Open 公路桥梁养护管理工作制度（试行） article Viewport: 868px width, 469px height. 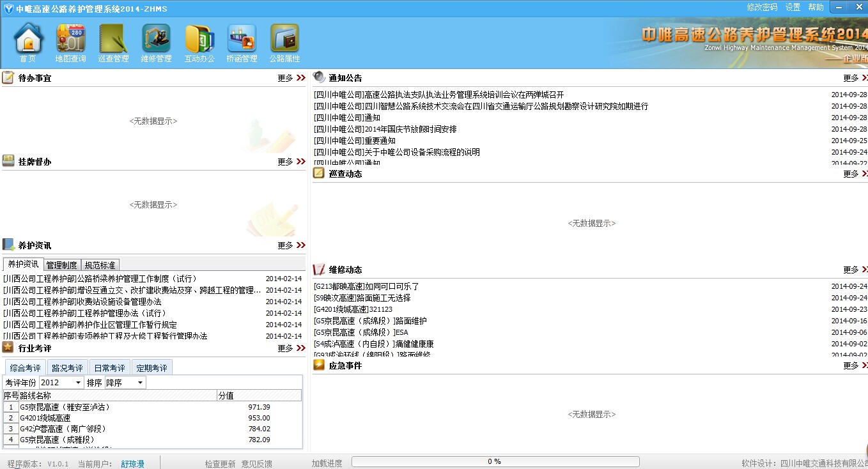(100, 279)
